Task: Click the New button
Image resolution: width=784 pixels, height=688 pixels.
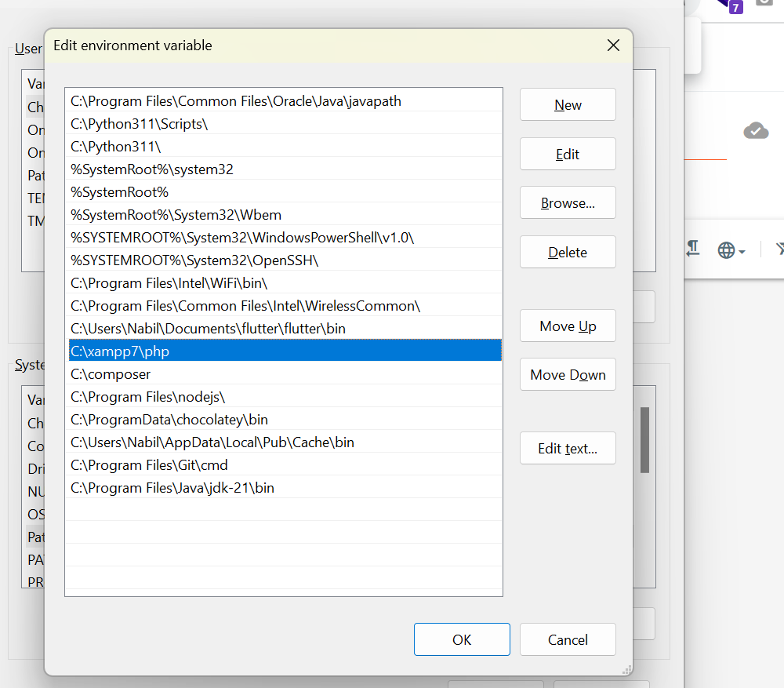Action: 568,104
